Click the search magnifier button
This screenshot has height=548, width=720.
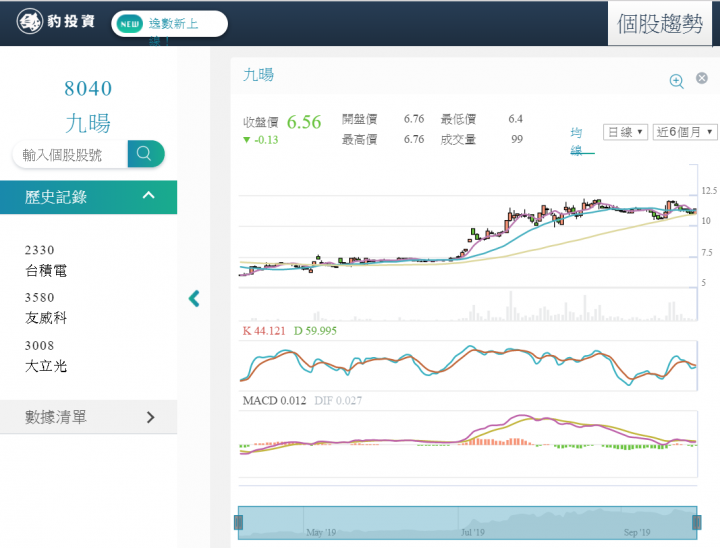pyautogui.click(x=146, y=153)
